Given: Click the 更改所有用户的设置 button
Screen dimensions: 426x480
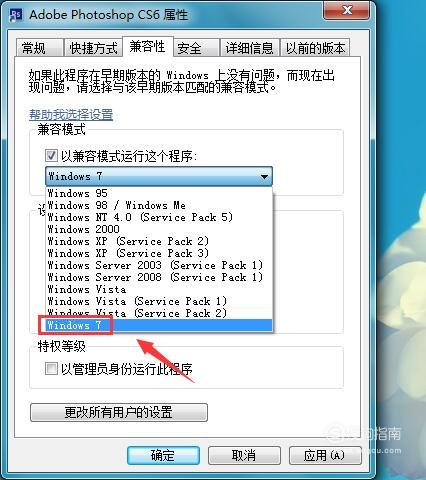Looking at the screenshot, I should pyautogui.click(x=119, y=412).
